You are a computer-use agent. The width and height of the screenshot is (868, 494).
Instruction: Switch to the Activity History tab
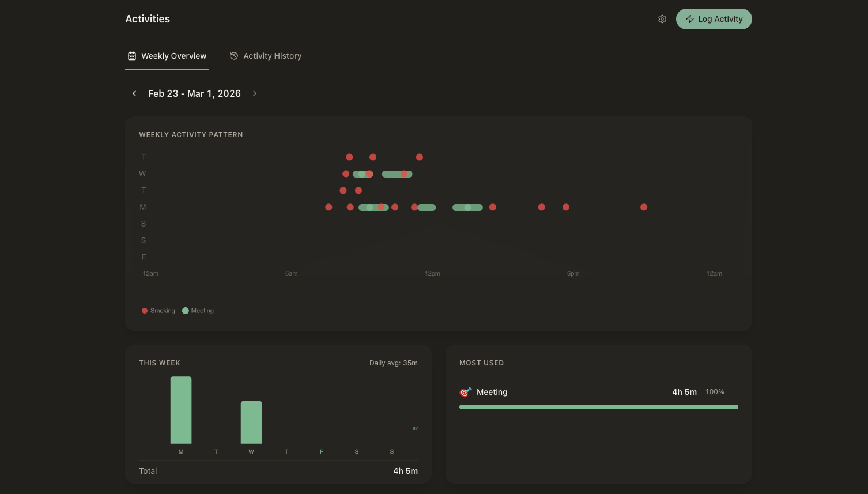tap(266, 56)
